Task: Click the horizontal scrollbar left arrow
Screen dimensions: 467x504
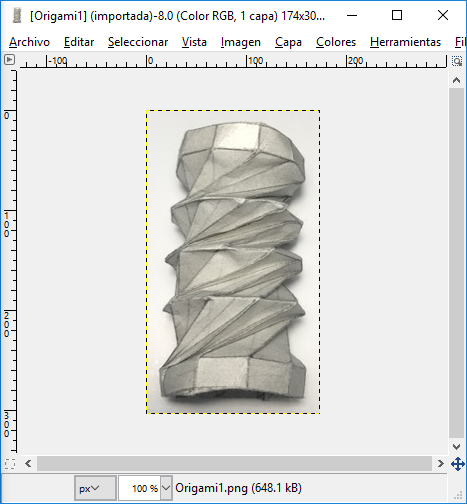Action: pos(28,463)
